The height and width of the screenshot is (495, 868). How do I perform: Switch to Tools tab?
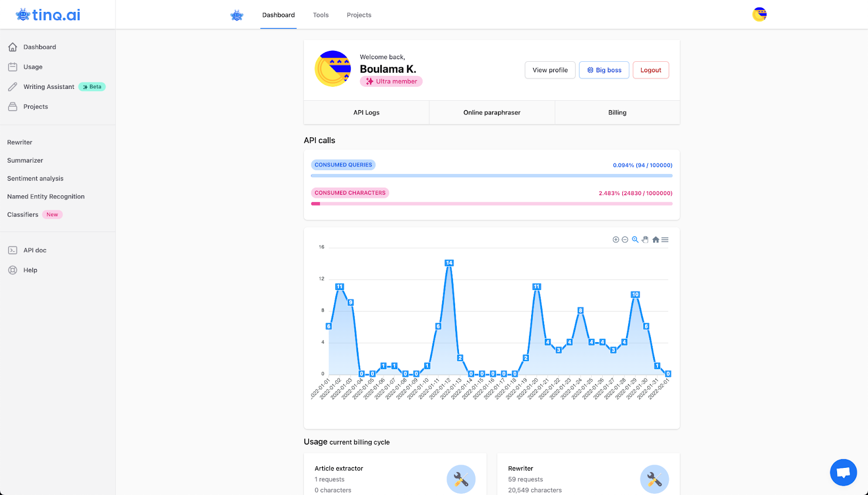[321, 15]
